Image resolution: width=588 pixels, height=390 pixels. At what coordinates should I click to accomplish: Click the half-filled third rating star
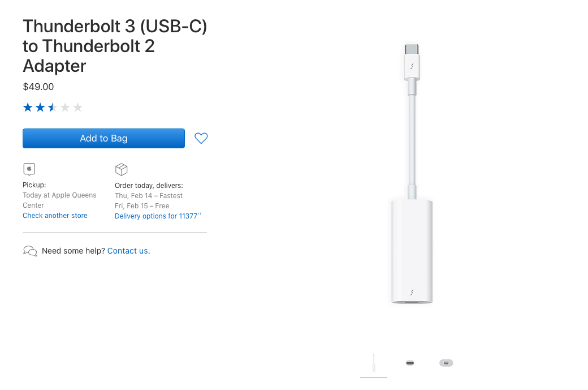[53, 108]
